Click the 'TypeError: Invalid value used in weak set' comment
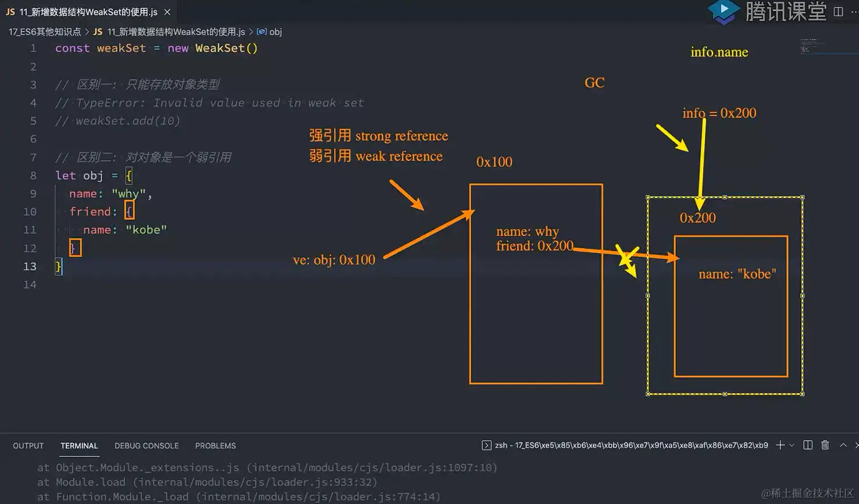The image size is (859, 504). [209, 103]
